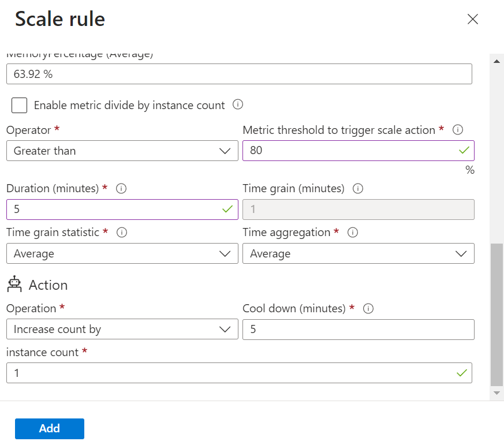
Task: Enable metric divide by instance count checkbox
Action: click(20, 105)
